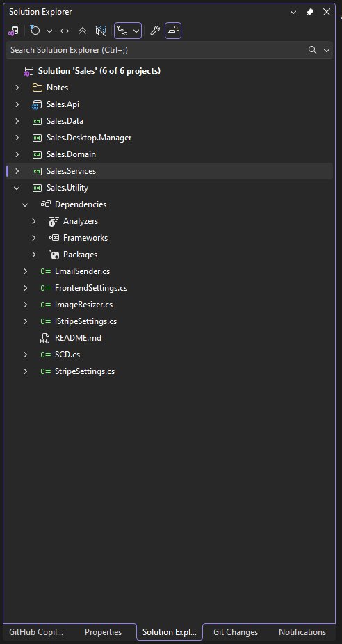The height and width of the screenshot is (644, 342).
Task: Collapse All items in Solution Explorer
Action: coord(83,31)
